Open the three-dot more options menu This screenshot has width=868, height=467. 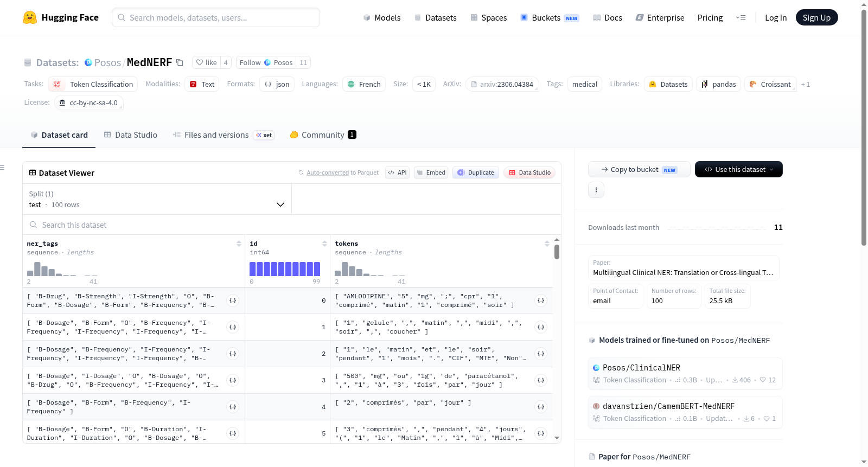pyautogui.click(x=596, y=190)
